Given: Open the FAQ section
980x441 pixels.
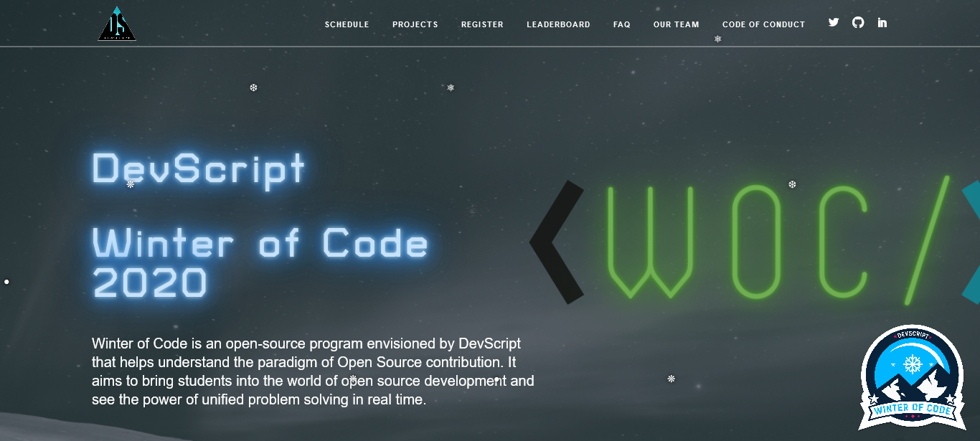Looking at the screenshot, I should 621,24.
